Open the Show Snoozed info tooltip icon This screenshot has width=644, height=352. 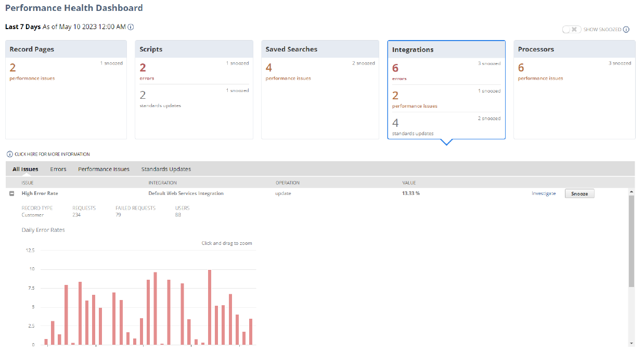coord(627,29)
